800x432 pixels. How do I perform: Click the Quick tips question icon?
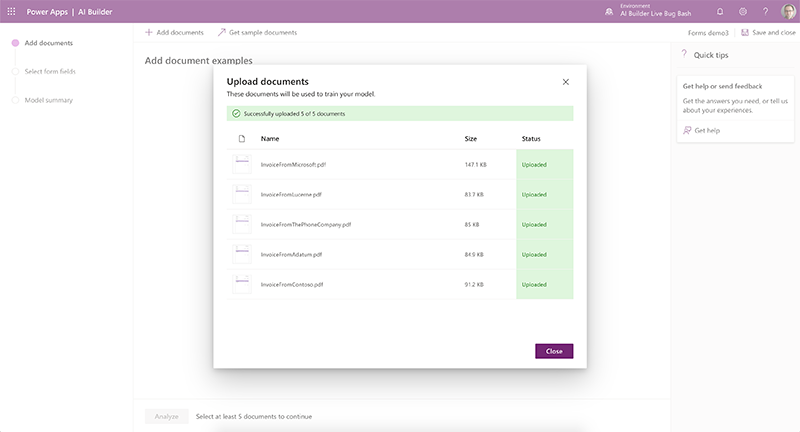point(684,54)
